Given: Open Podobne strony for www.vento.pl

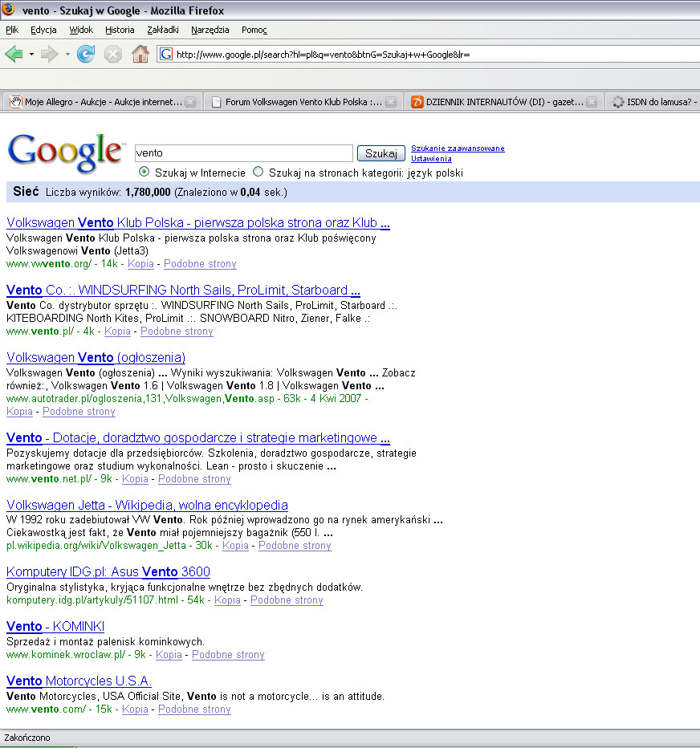Looking at the screenshot, I should pyautogui.click(x=177, y=331).
